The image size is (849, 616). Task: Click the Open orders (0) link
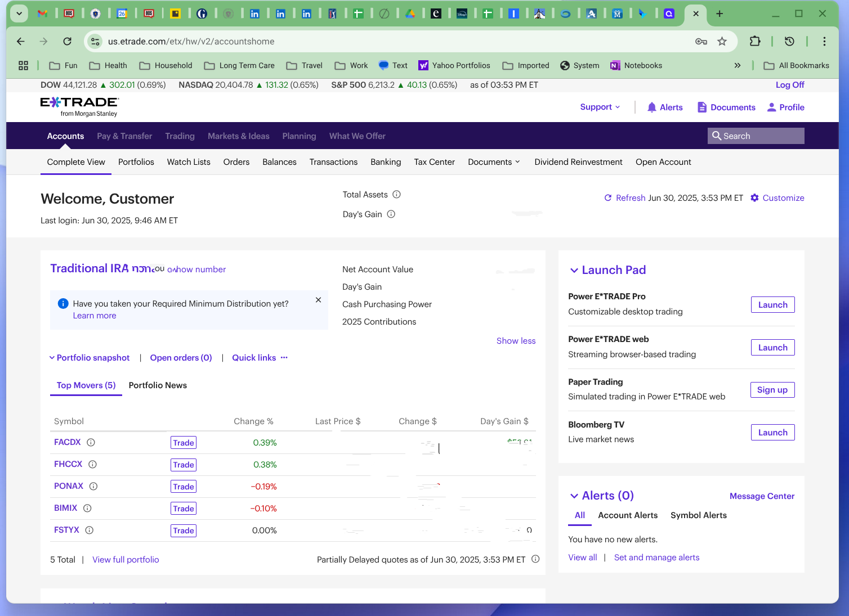[x=181, y=358]
